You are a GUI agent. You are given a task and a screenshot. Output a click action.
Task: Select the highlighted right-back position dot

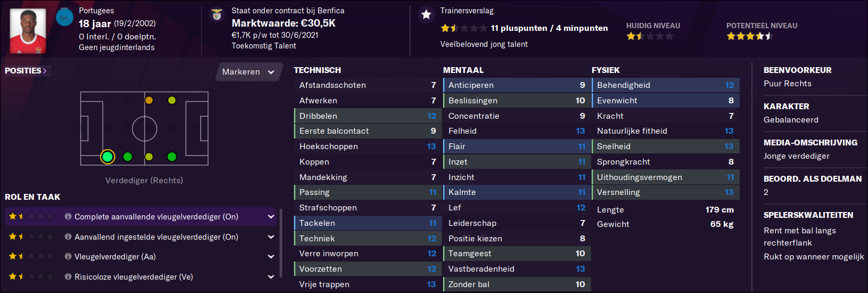[x=108, y=157]
